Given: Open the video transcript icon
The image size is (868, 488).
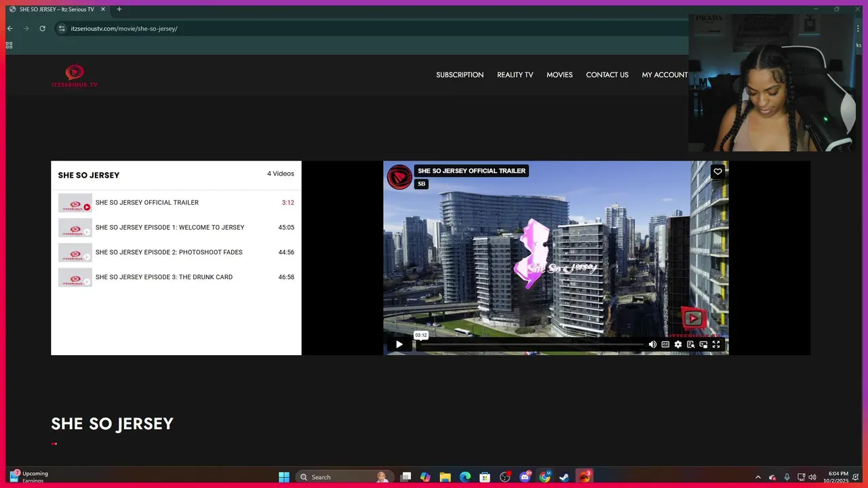Looking at the screenshot, I should point(690,344).
